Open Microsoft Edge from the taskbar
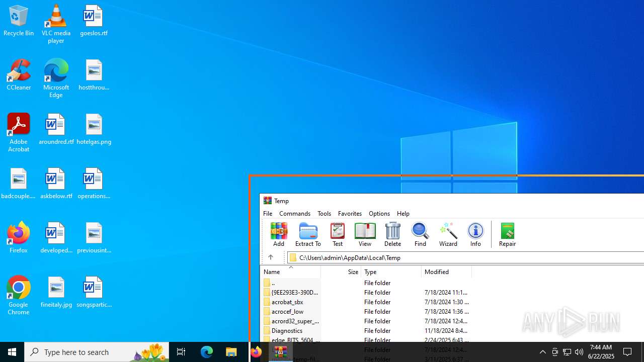Screen dimensions: 644x362 [x=207, y=352]
